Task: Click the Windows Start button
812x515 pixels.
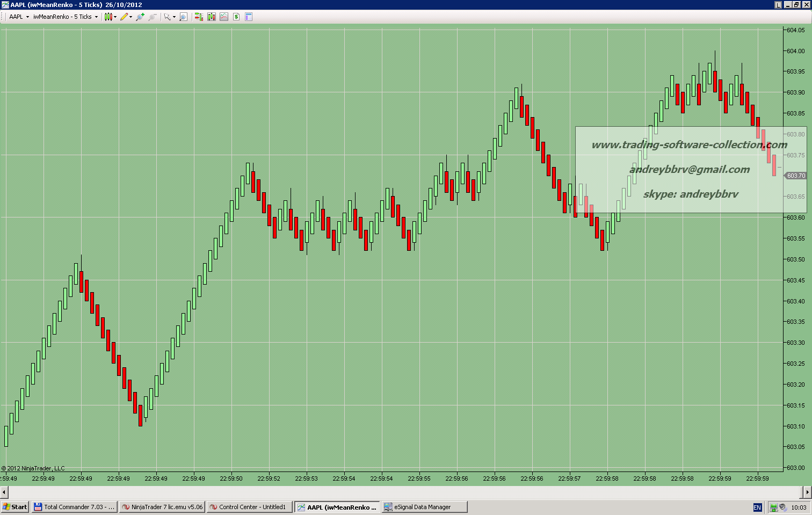Action: pyautogui.click(x=15, y=507)
